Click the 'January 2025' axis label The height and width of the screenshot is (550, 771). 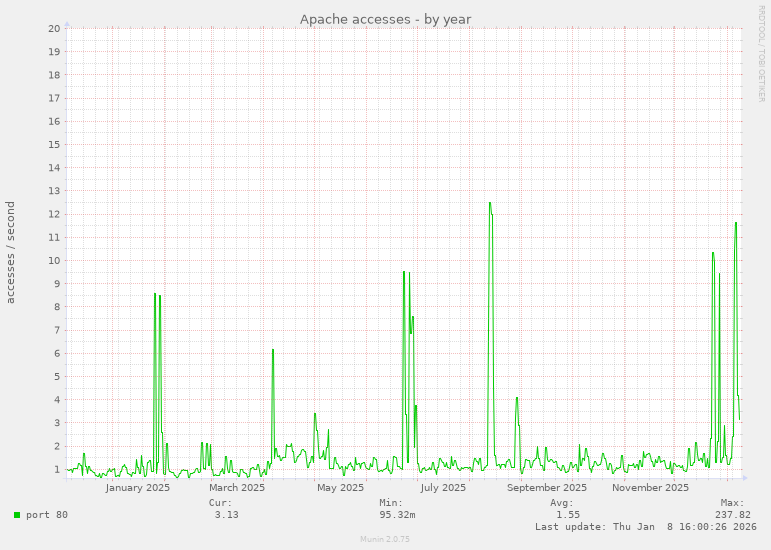(x=138, y=488)
